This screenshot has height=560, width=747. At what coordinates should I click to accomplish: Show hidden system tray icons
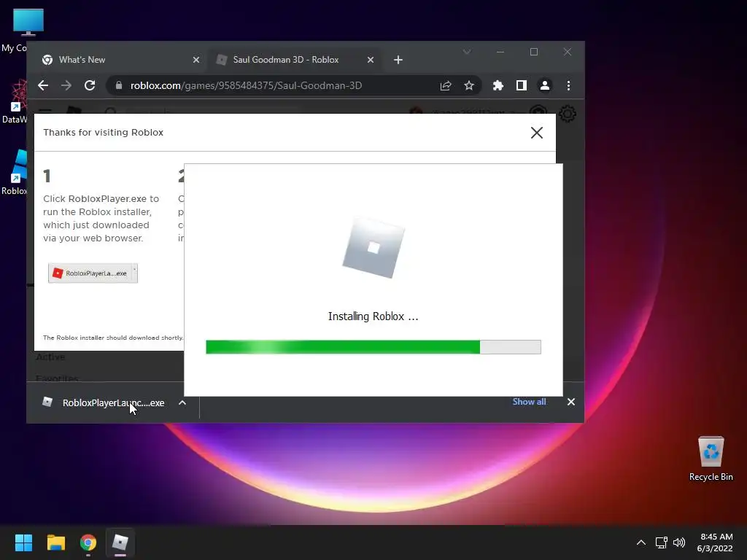(x=641, y=542)
